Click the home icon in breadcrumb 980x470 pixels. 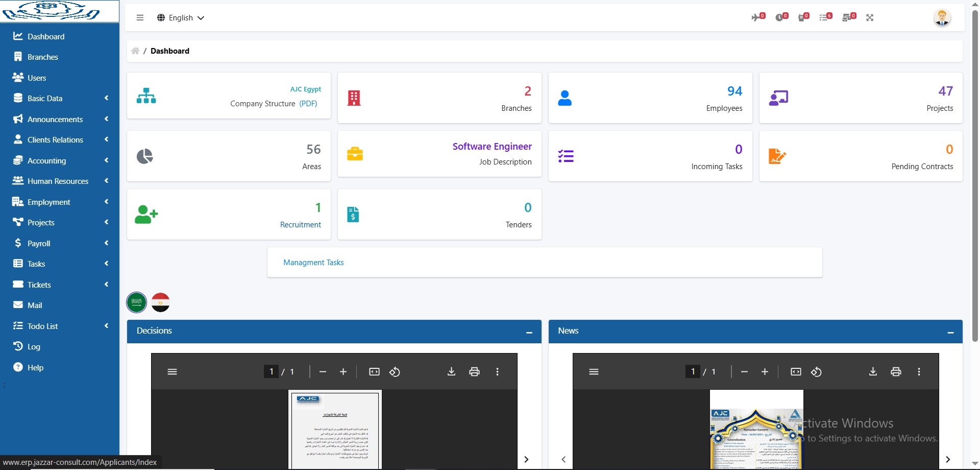[135, 51]
